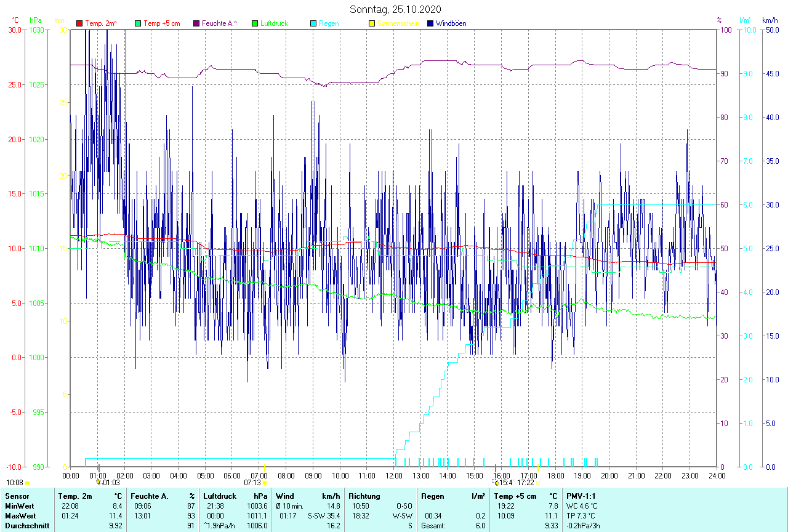
Task: Click the rain time '00:34'
Action: (x=433, y=515)
